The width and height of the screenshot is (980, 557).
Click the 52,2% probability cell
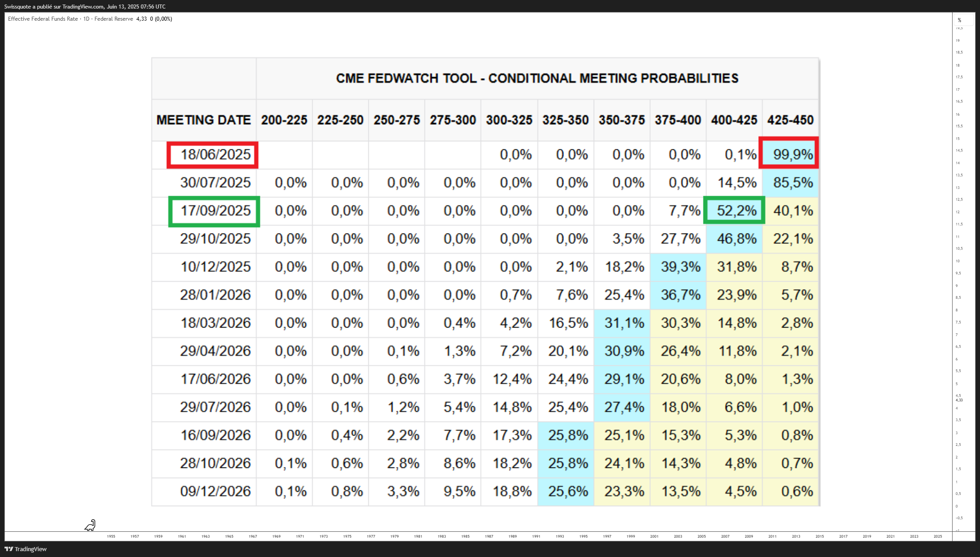point(734,210)
